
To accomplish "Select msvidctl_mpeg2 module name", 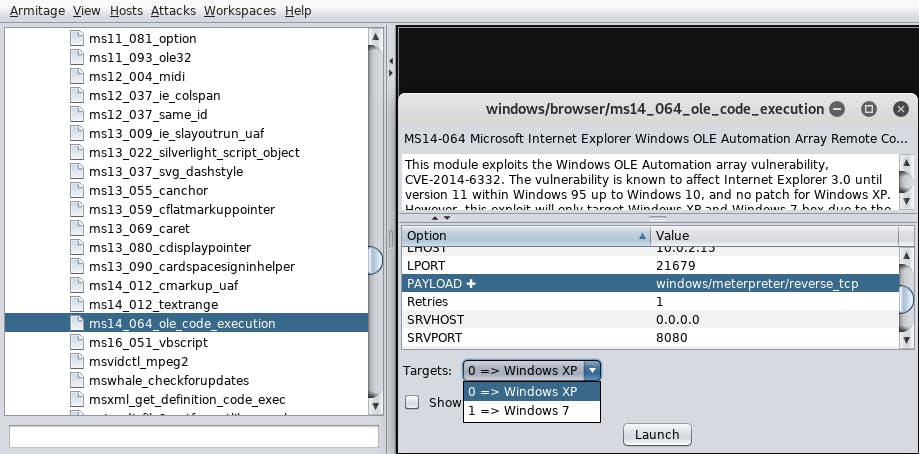I will (x=138, y=361).
